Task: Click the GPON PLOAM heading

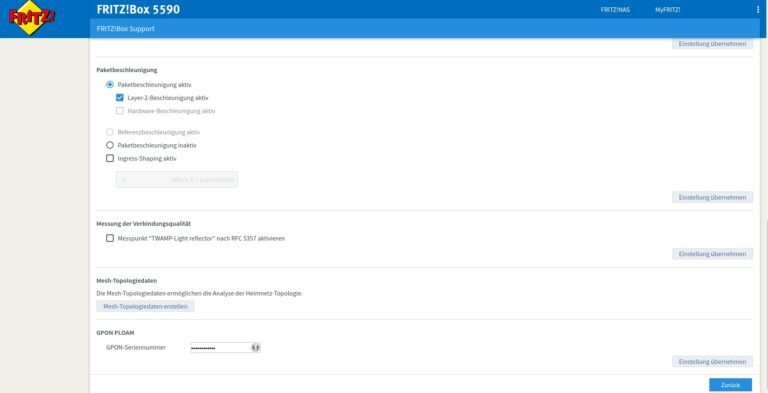Action: [115, 333]
